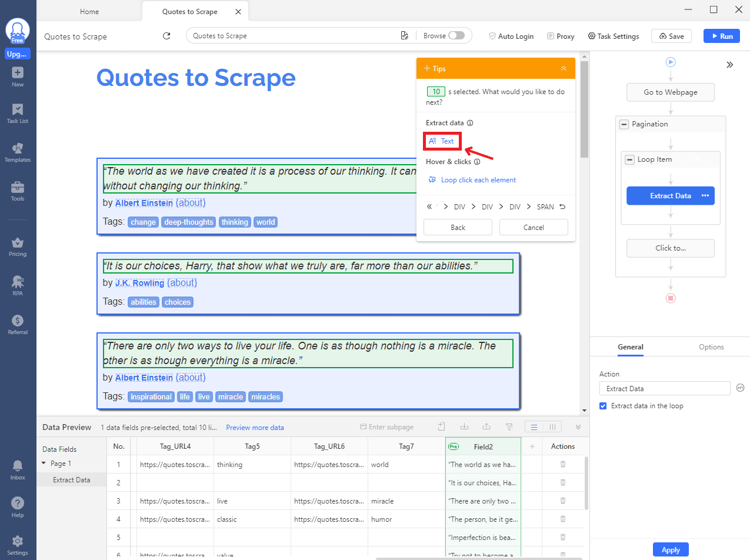The height and width of the screenshot is (560, 750).
Task: Collapse the Tips panel with chevron
Action: click(563, 69)
